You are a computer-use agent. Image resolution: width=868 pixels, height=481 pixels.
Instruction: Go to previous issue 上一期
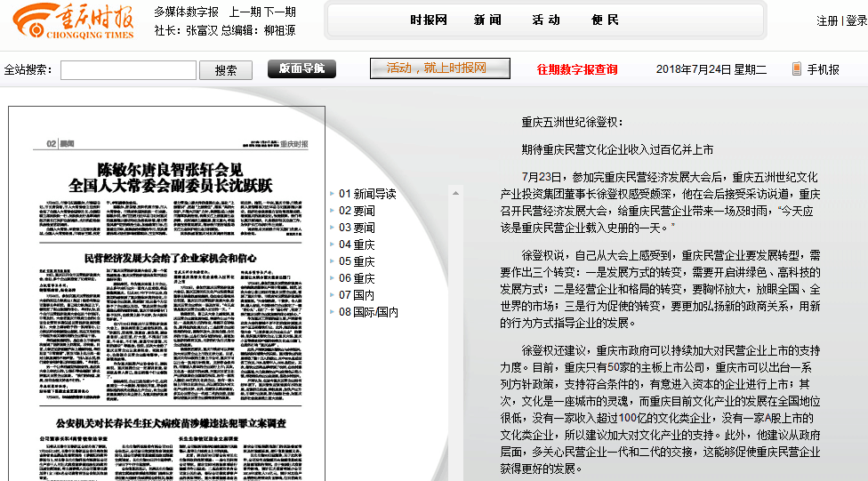tap(245, 12)
